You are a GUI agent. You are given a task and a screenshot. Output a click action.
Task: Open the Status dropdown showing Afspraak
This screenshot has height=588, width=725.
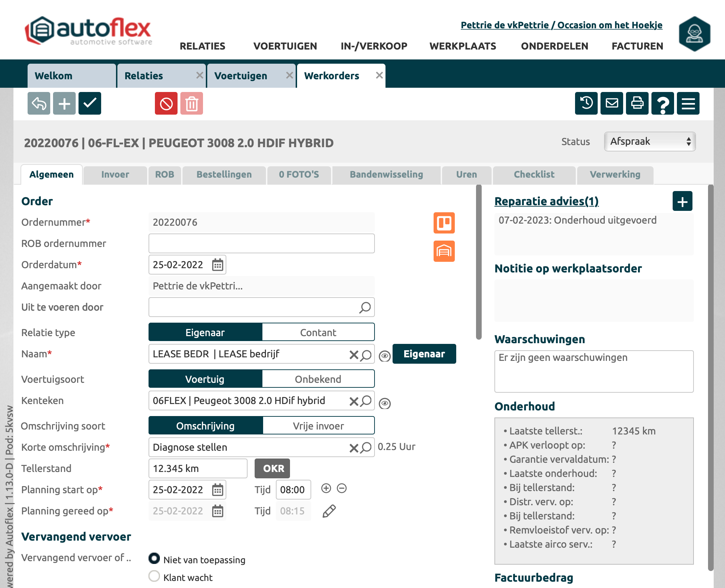tap(650, 142)
